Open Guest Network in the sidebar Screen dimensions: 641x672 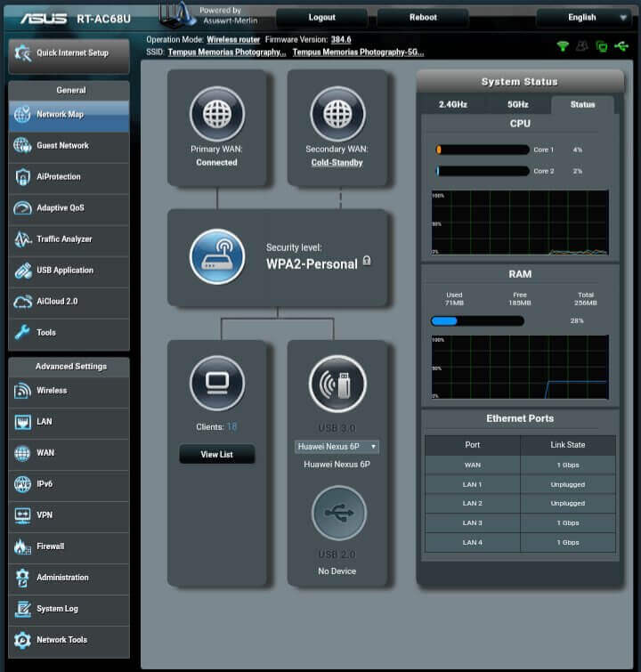pyautogui.click(x=69, y=146)
